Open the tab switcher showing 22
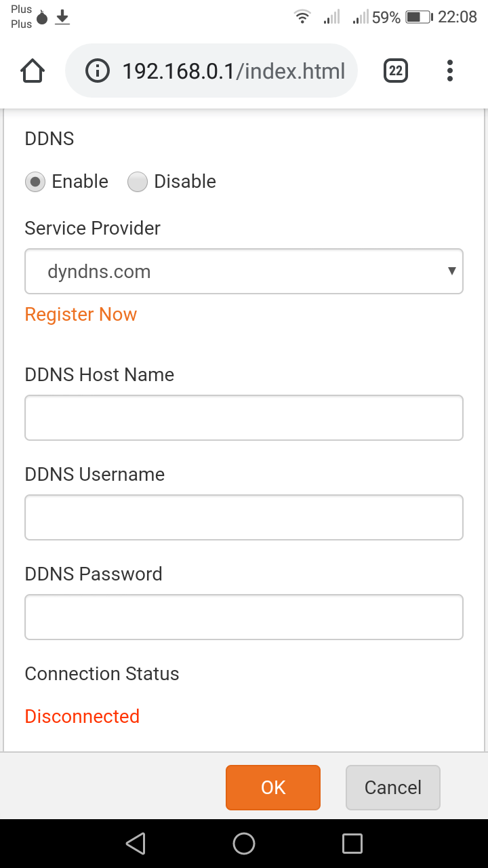Screen dimensions: 488x868 (396, 71)
